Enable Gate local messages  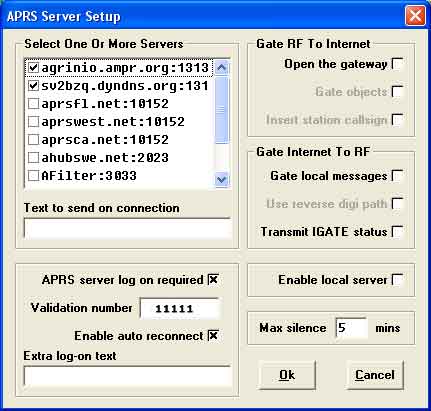coord(397,176)
